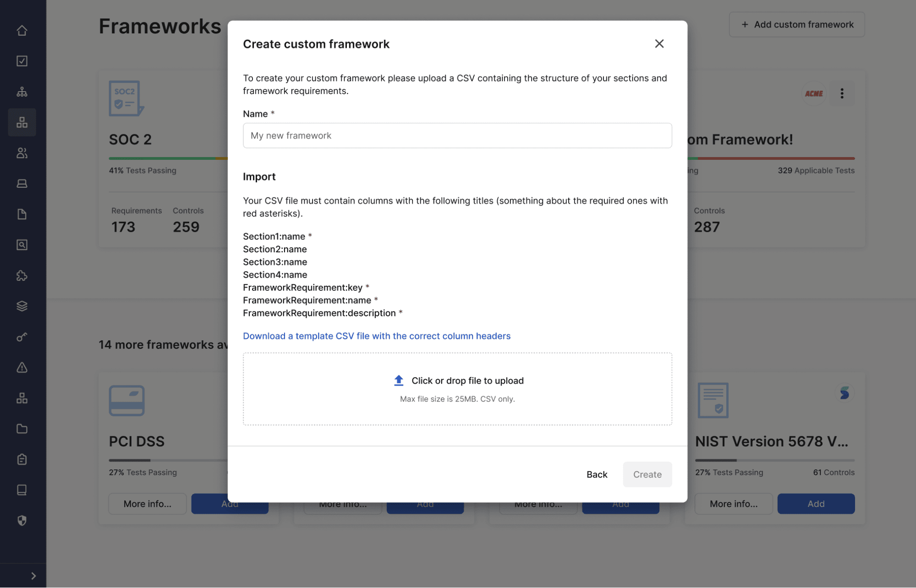The height and width of the screenshot is (588, 916).
Task: Click 'Create' button to submit framework
Action: [x=647, y=474]
